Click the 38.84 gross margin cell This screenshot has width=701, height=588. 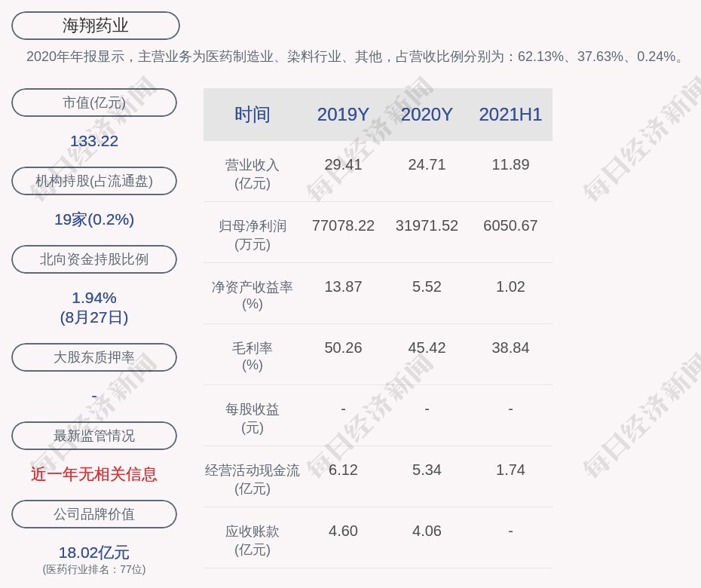pyautogui.click(x=510, y=348)
